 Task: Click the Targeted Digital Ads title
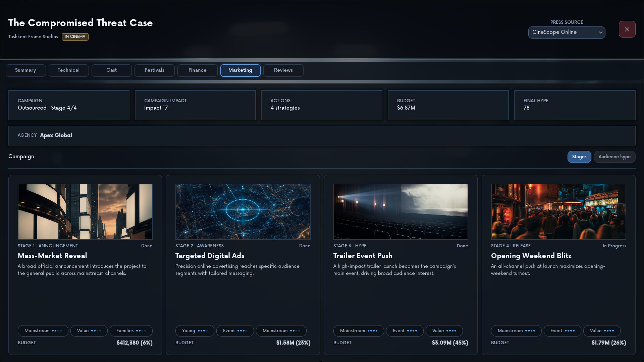(210, 256)
